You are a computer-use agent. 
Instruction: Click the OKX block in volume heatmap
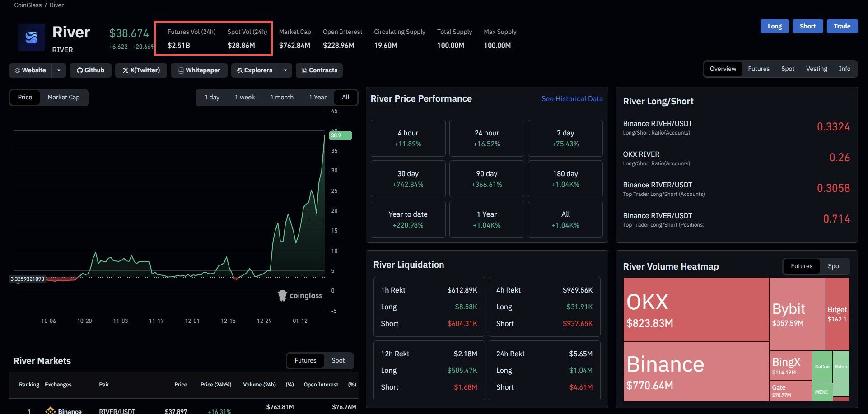click(695, 309)
